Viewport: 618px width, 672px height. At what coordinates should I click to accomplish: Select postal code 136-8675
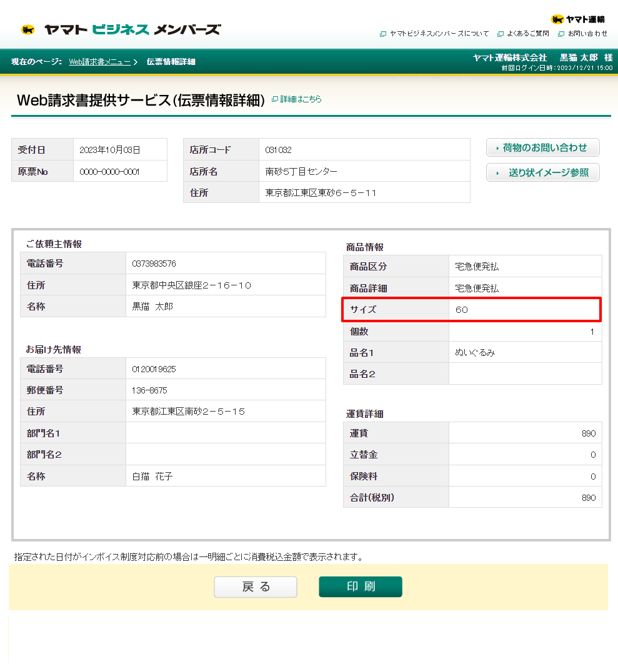click(x=150, y=390)
